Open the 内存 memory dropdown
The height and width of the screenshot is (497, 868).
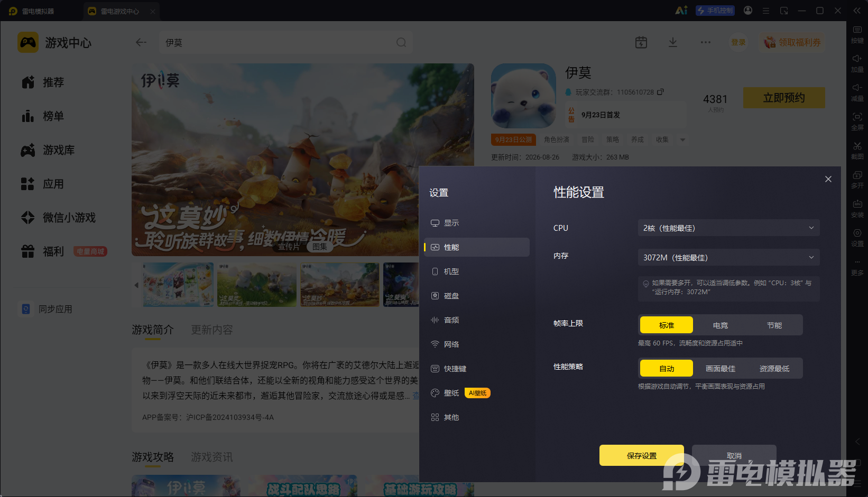728,258
